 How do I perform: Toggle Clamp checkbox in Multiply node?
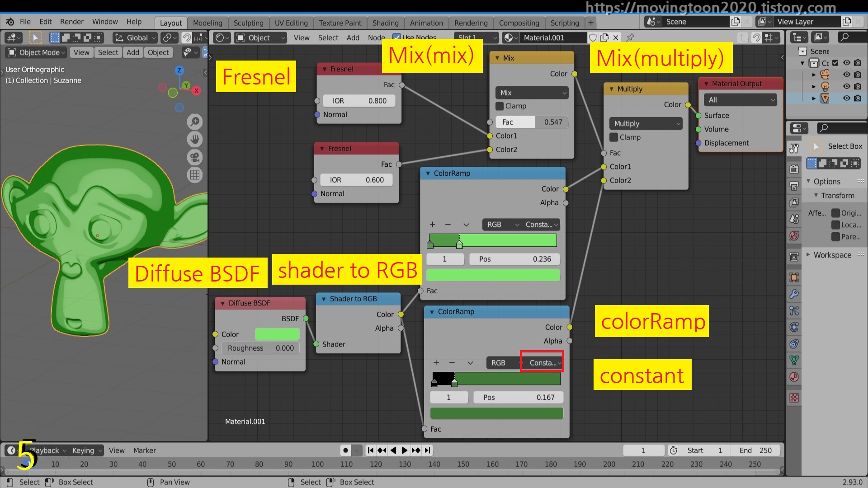[613, 137]
